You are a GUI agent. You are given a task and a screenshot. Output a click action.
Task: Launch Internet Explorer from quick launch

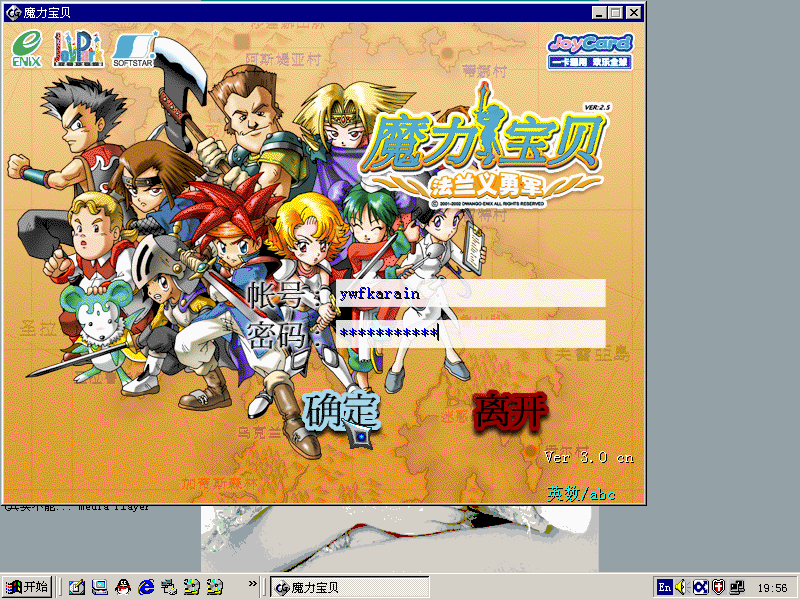[x=146, y=587]
